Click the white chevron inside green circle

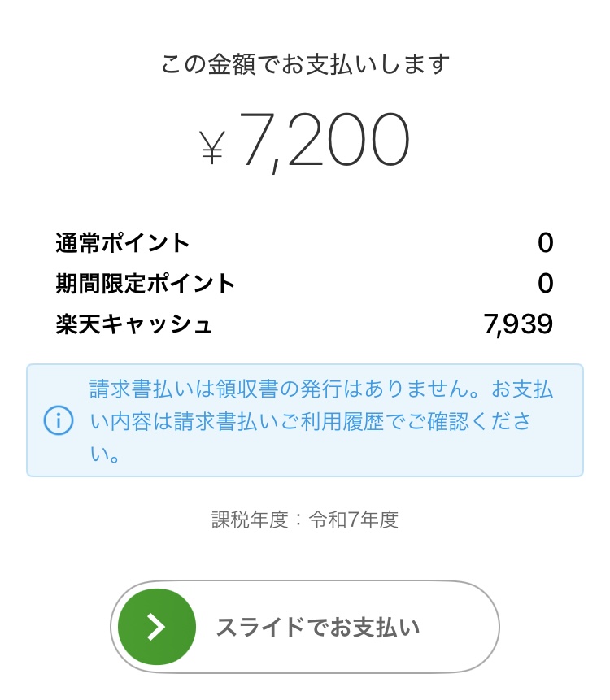(156, 627)
